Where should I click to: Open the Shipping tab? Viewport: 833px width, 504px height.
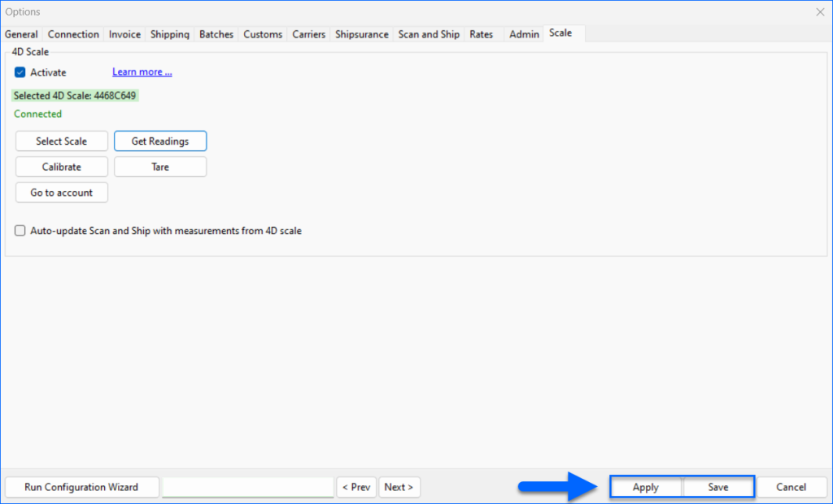169,34
